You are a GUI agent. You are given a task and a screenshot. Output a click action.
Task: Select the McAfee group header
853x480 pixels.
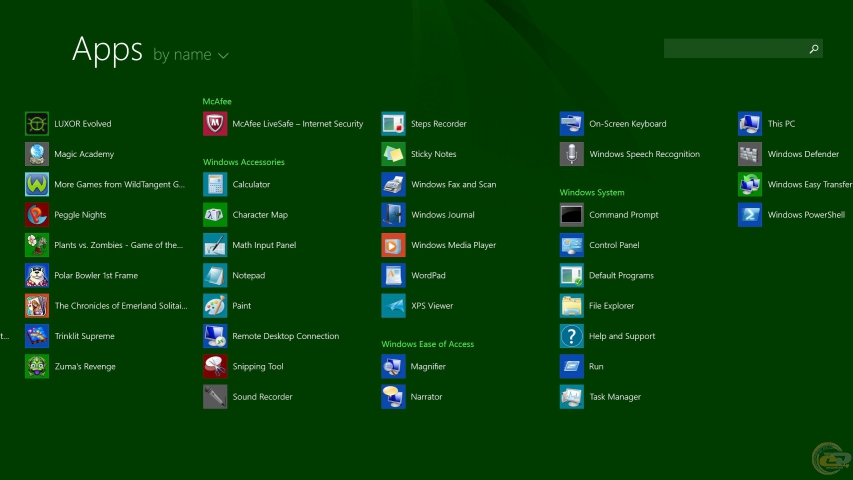217,101
